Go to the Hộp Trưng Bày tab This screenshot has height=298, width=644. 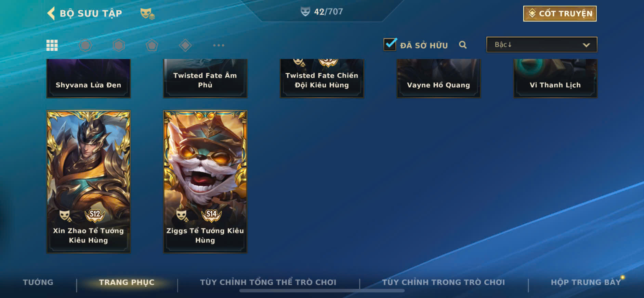[586, 282]
